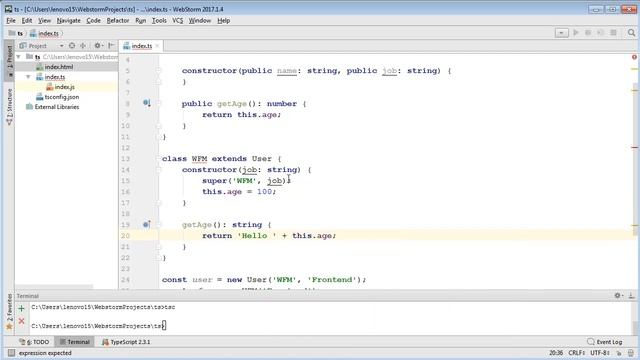The height and width of the screenshot is (360, 640).
Task: Hide the Terminal panel icon
Action: click(x=631, y=296)
